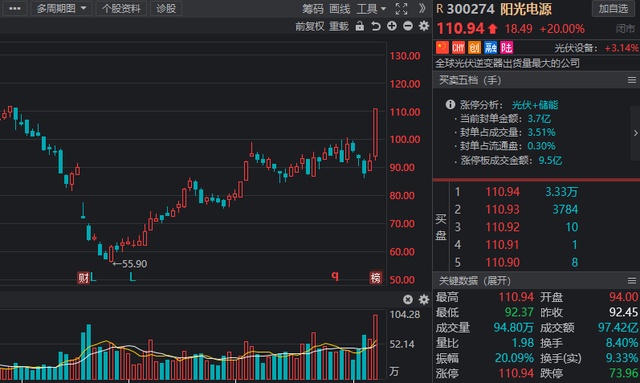Screen dimensions: 640x383
Task: Click the 重载 reload button
Action: [339, 27]
